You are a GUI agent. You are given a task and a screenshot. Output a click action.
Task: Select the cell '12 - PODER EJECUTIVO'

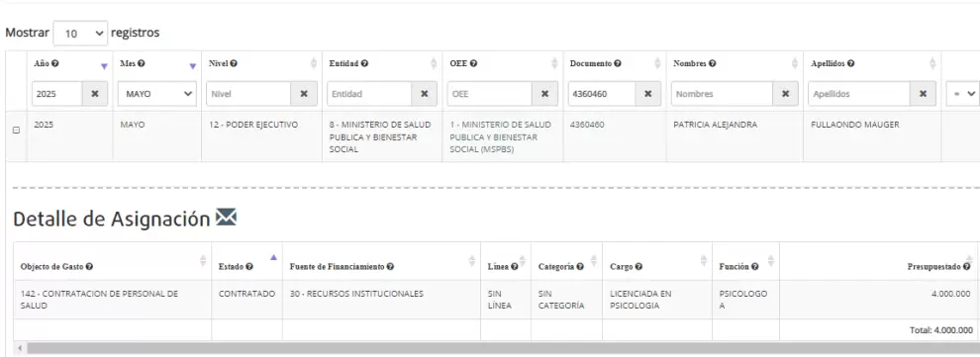click(262, 136)
